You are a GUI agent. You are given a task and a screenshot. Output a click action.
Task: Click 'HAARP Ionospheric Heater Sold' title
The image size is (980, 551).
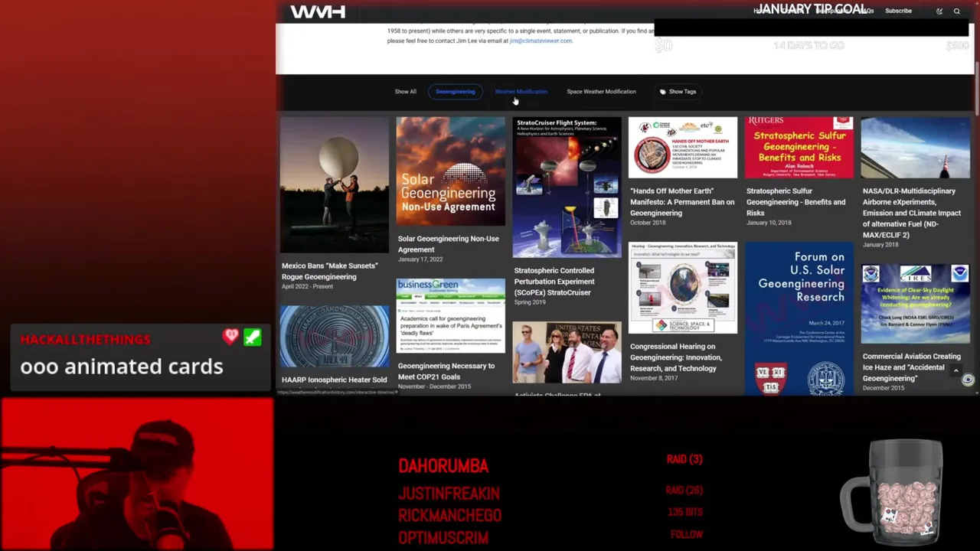[334, 380]
